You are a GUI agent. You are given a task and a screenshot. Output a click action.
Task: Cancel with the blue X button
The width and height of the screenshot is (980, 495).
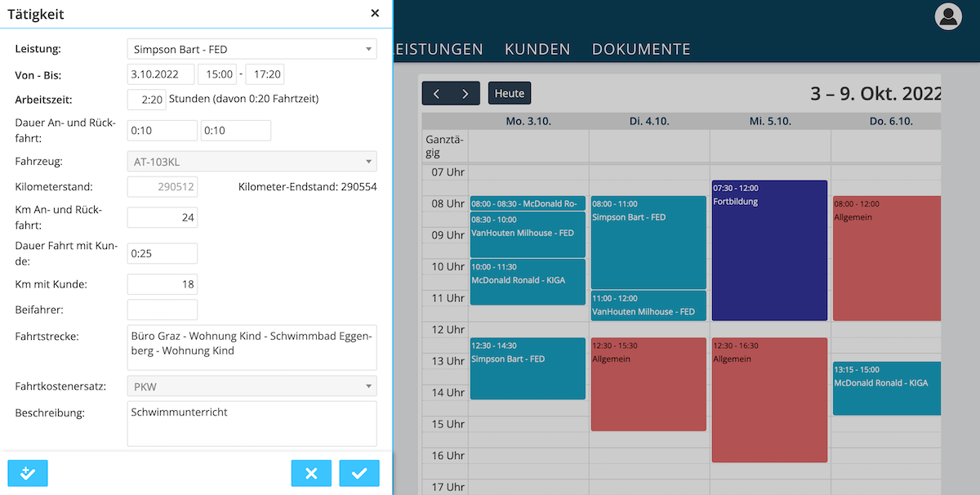point(311,473)
